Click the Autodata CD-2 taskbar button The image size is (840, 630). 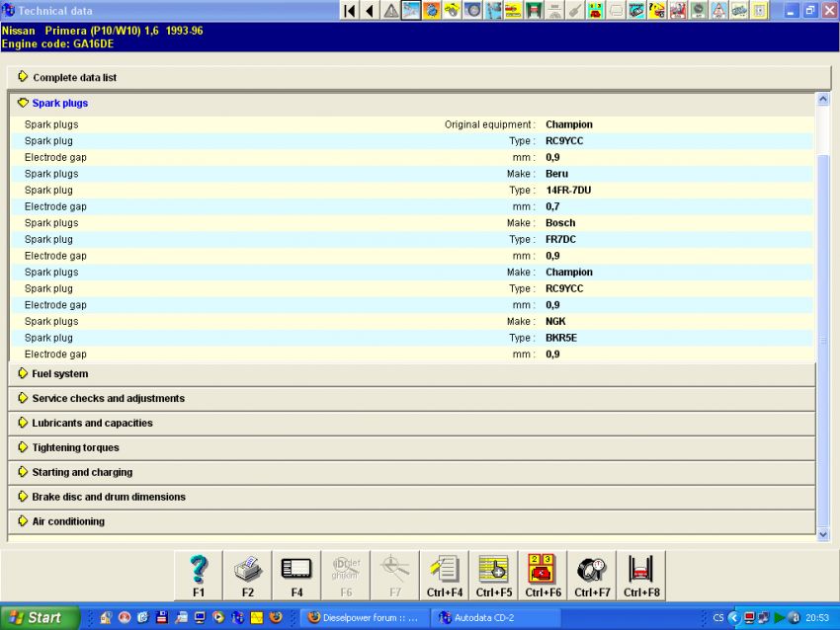coord(497,618)
